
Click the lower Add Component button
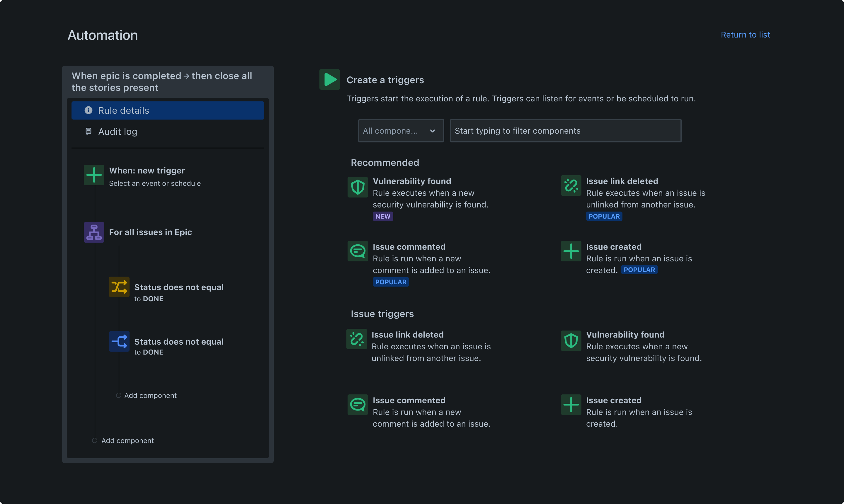tap(127, 440)
